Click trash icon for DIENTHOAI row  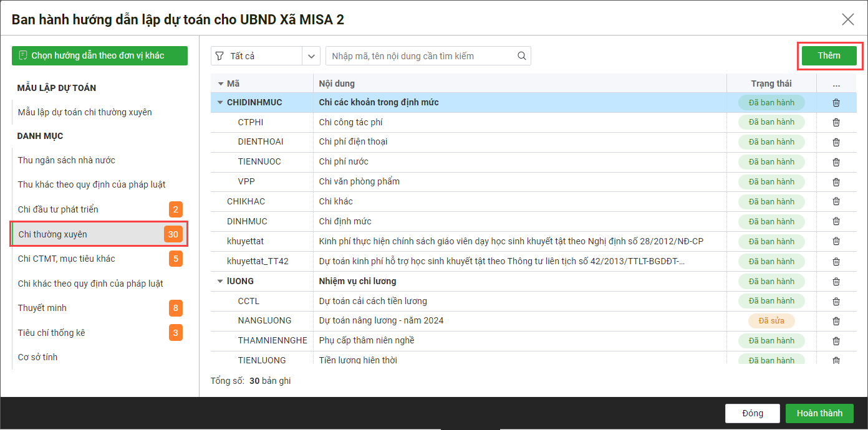coord(836,142)
